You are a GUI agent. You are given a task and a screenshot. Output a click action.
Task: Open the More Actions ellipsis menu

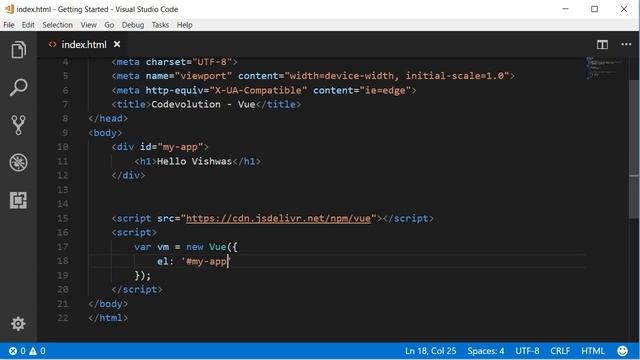pos(626,44)
